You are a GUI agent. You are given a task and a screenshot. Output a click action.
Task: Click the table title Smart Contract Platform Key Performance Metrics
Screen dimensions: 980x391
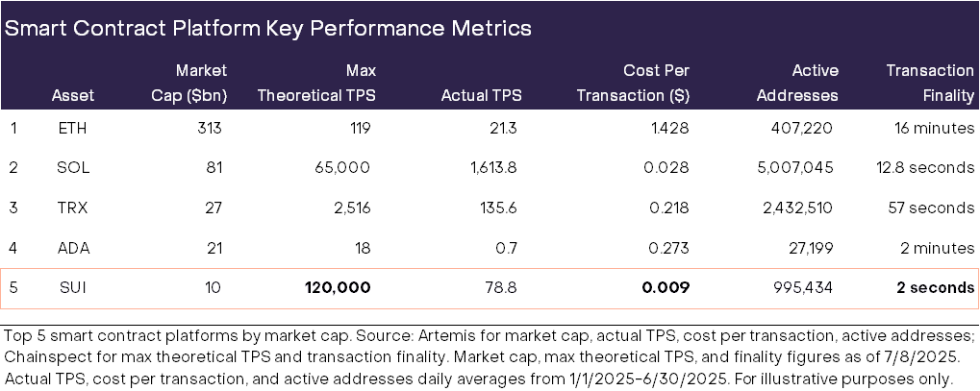(268, 27)
